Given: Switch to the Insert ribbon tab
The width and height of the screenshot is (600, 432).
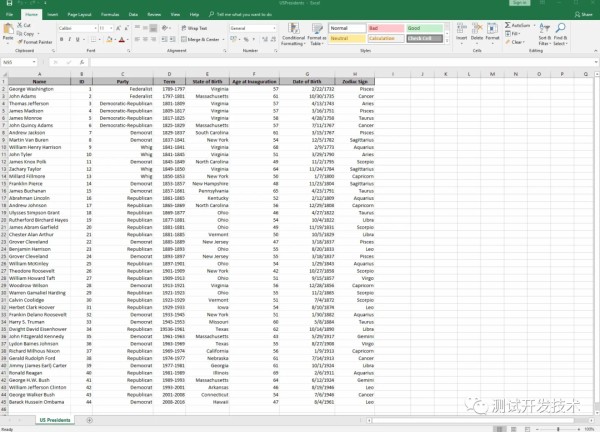Looking at the screenshot, I should pos(53,15).
